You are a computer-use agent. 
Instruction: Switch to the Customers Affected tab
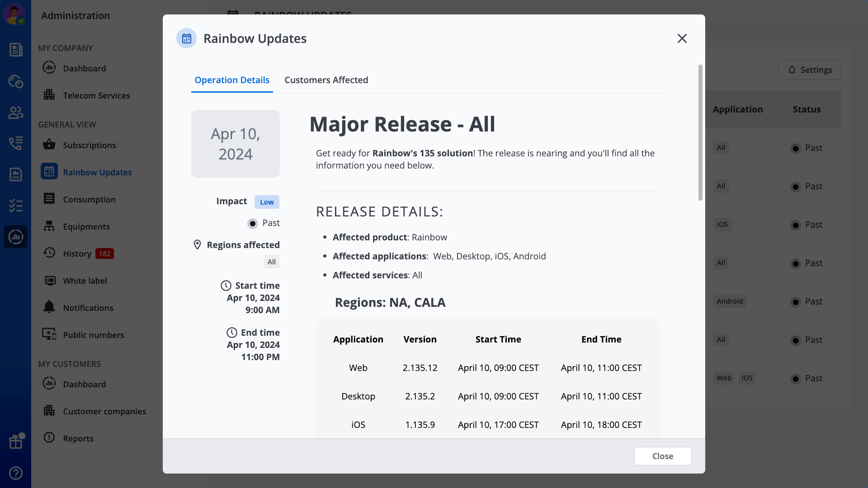pyautogui.click(x=326, y=80)
